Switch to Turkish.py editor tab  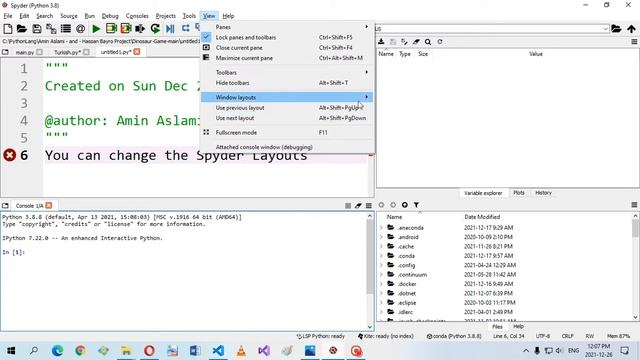(x=67, y=52)
